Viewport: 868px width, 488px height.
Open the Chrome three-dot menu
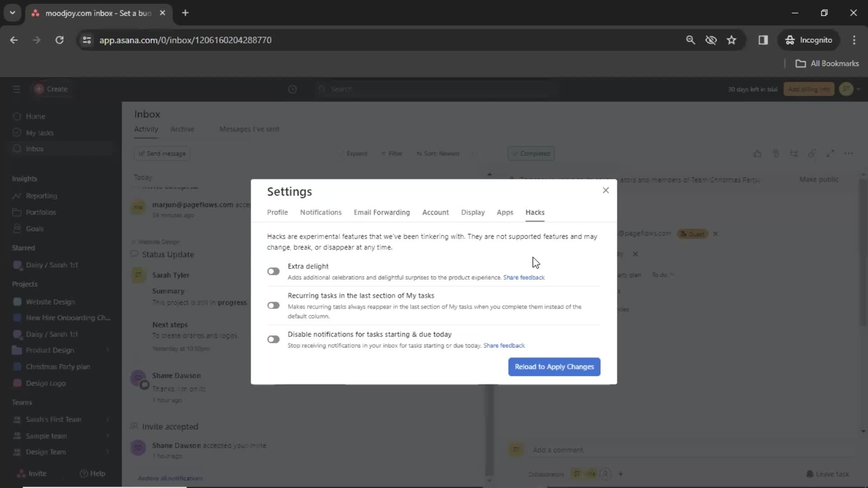(x=854, y=40)
